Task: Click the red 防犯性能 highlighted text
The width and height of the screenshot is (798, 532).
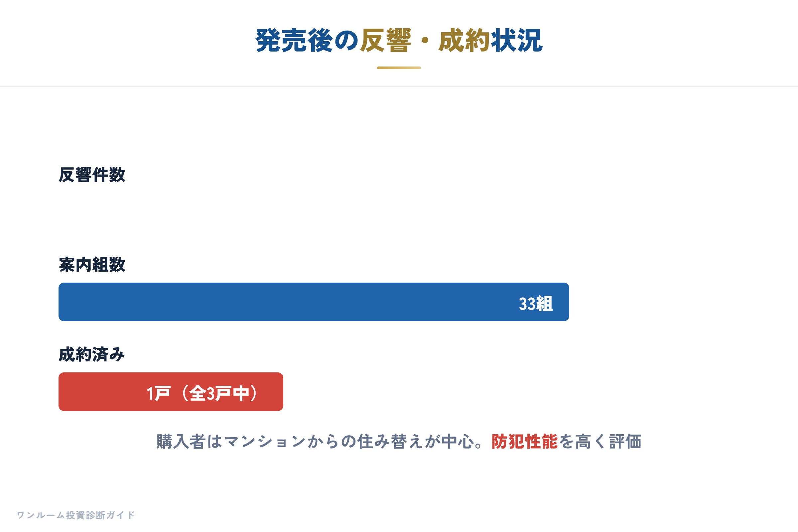Action: [525, 442]
